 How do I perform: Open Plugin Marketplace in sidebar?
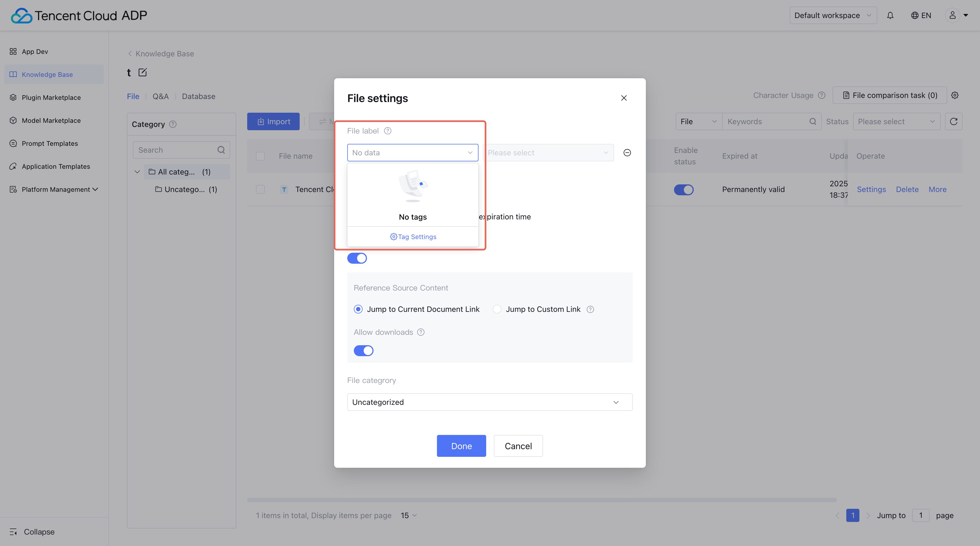[51, 97]
